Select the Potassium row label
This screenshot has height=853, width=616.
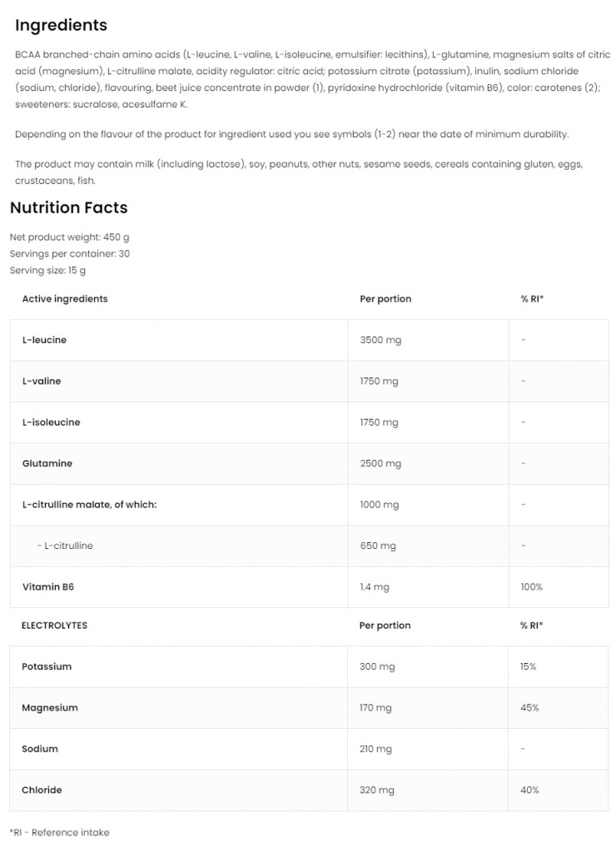(47, 666)
